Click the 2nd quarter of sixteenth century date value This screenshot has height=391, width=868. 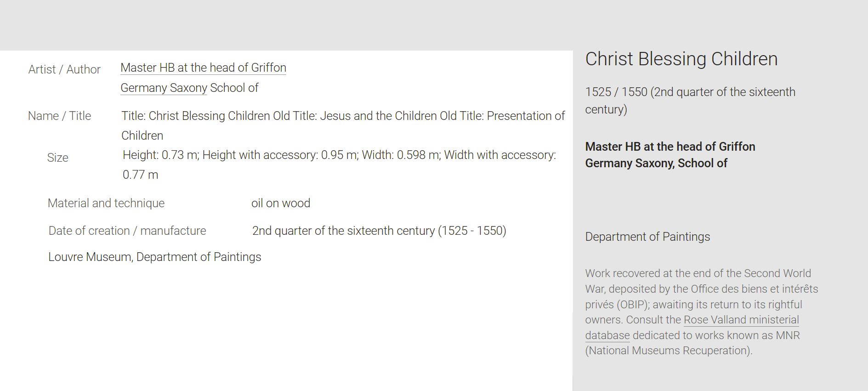[x=379, y=231]
